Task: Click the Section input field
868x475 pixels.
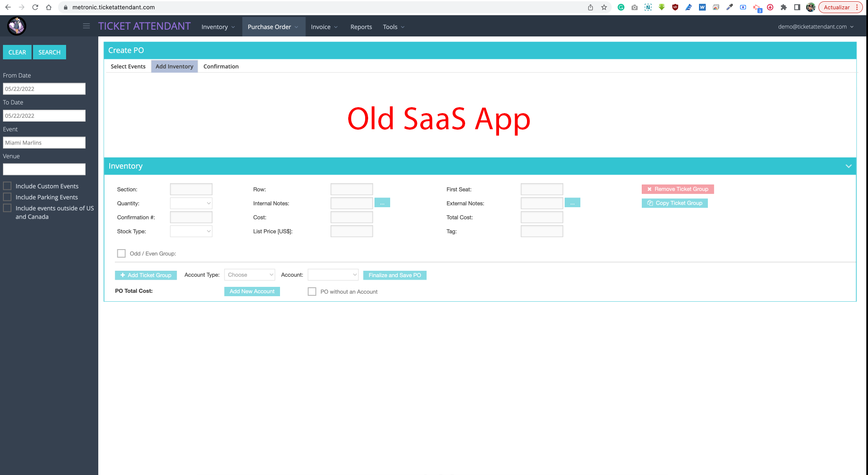Action: coord(191,189)
